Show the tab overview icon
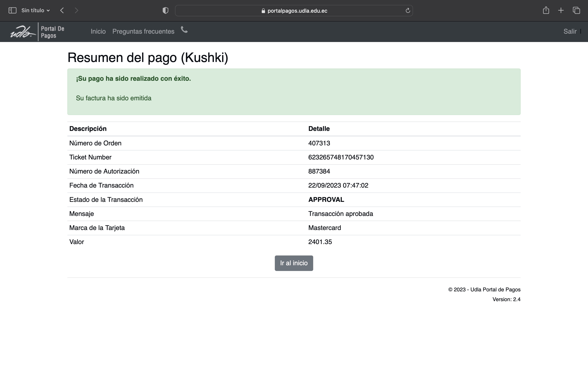The image size is (588, 367). [576, 10]
